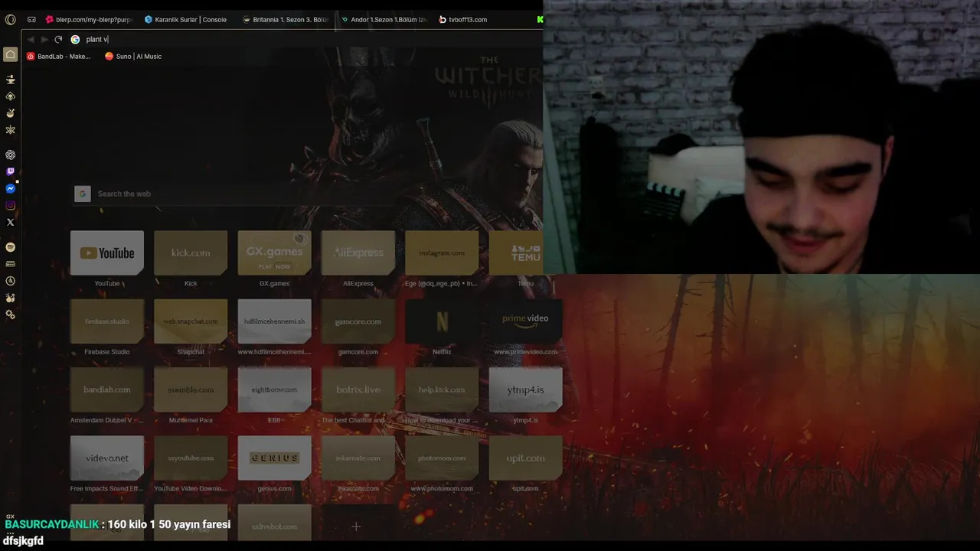Open the bandlab.com speed dial tile

(107, 390)
